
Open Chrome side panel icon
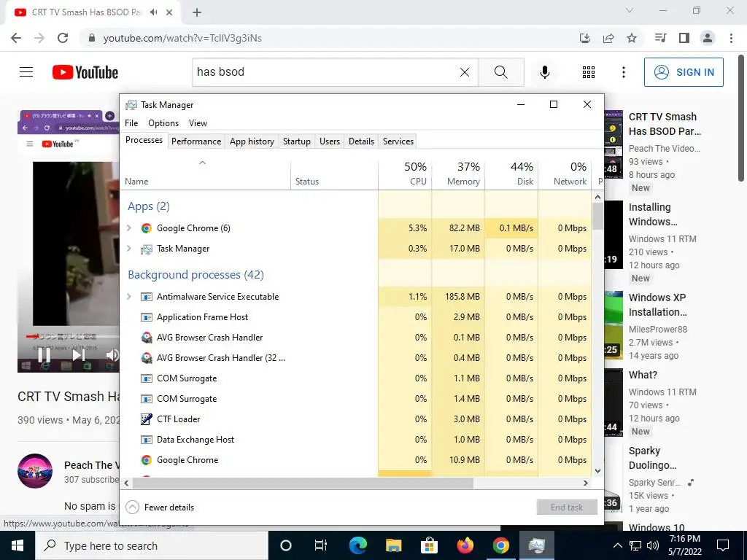pos(684,38)
